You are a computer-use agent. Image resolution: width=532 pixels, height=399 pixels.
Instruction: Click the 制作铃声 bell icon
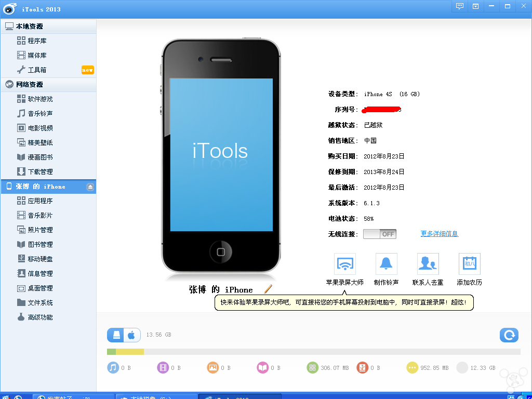[x=386, y=264]
